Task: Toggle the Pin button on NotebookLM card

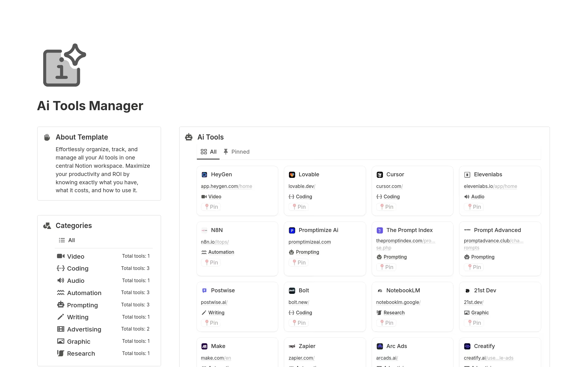Action: click(x=386, y=323)
